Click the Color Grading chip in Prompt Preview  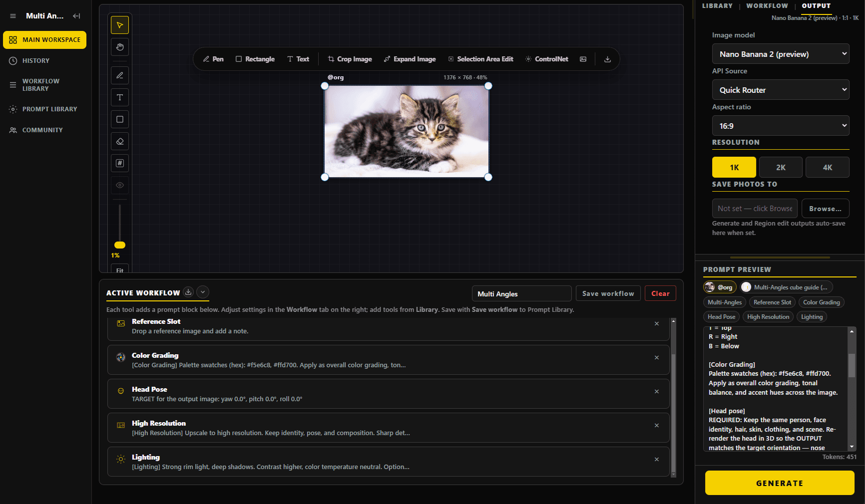[x=822, y=302]
